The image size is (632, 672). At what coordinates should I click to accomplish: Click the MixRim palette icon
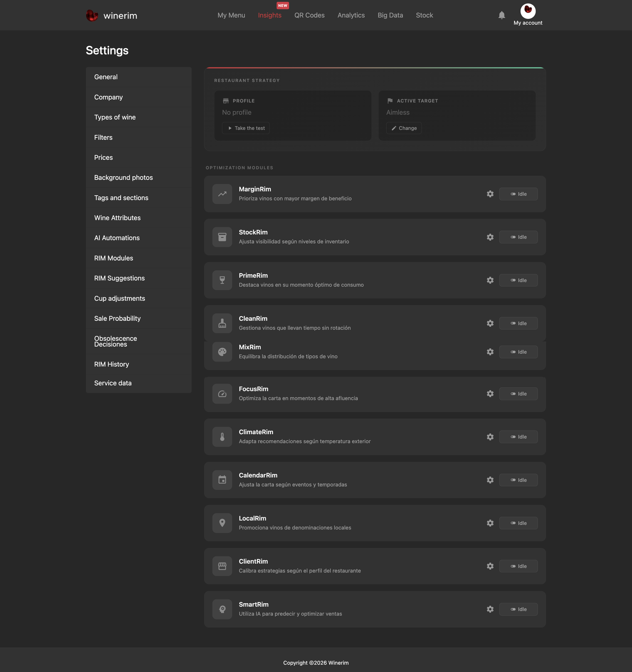222,352
